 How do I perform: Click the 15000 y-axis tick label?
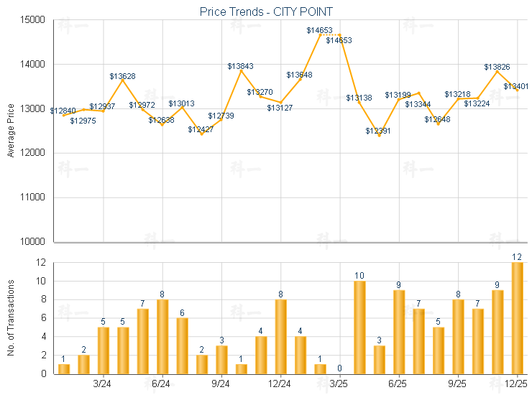coord(33,20)
